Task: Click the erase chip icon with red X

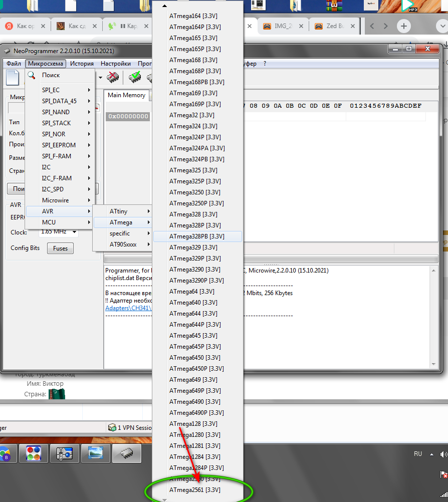Action: 113,77
